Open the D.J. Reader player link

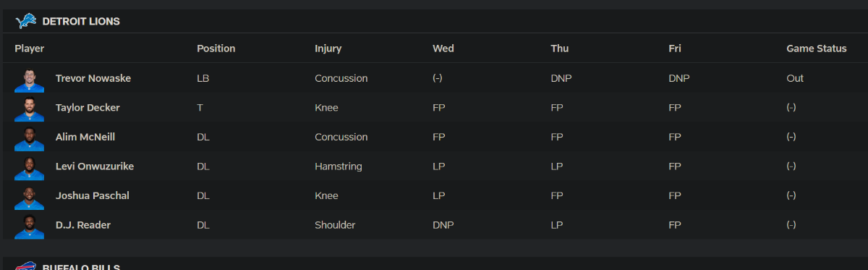(x=83, y=225)
